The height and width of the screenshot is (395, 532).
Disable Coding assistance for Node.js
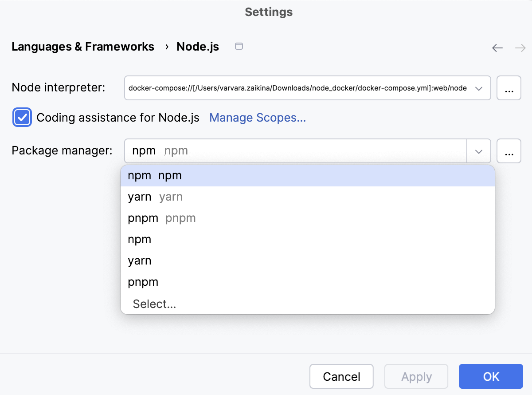tap(22, 117)
